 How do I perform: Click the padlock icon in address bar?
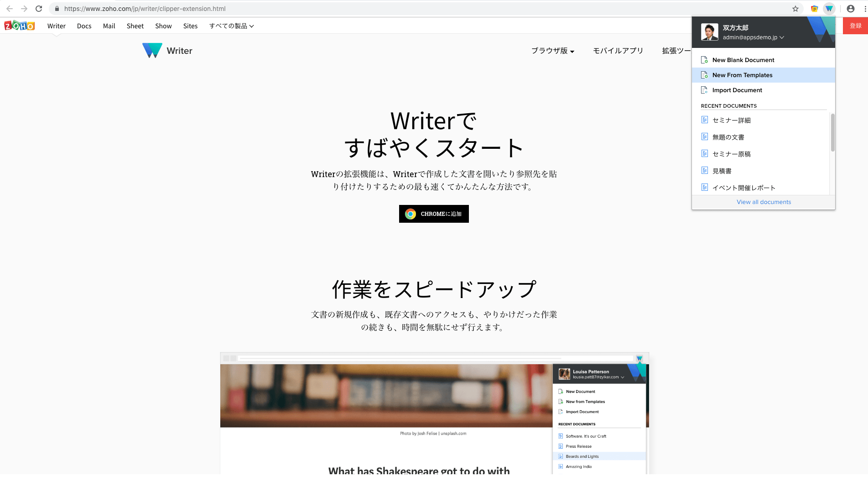[57, 9]
